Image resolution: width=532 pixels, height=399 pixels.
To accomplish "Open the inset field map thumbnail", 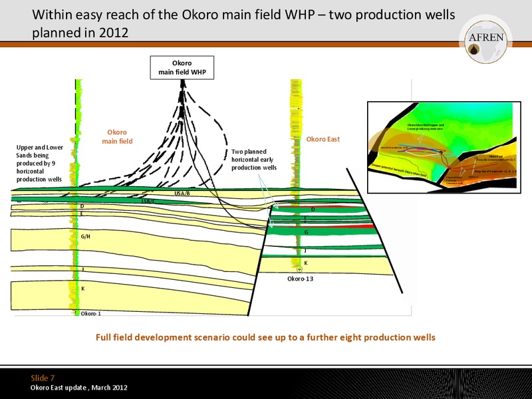I will tap(444, 147).
